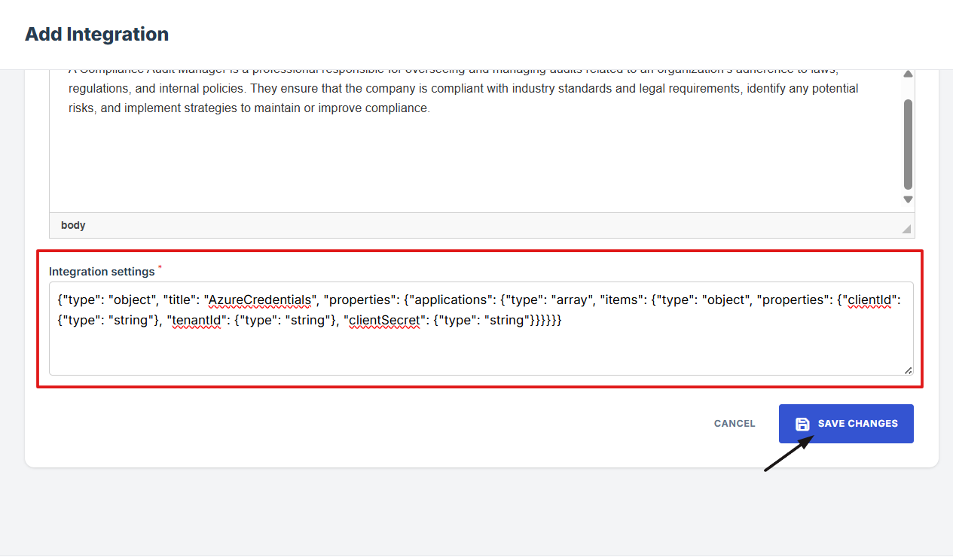Image resolution: width=953 pixels, height=560 pixels.
Task: Click the description editor scrollbar thumb
Action: tap(908, 143)
